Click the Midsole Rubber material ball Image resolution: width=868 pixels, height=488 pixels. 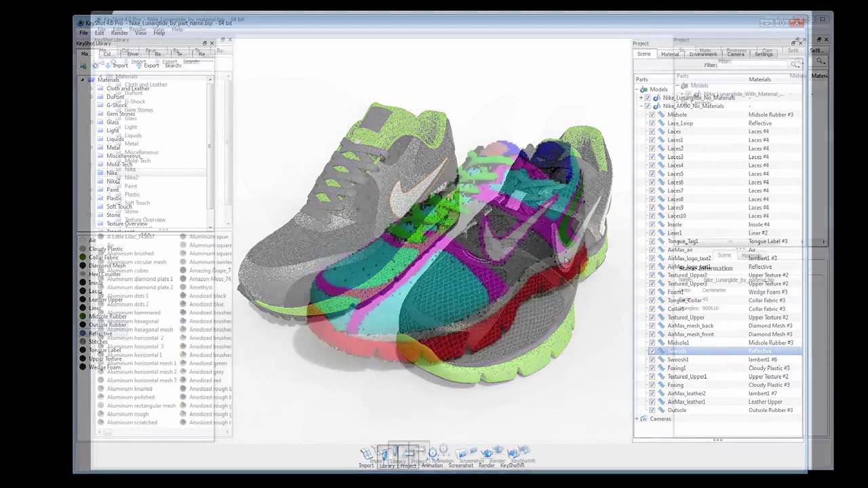coord(83,317)
